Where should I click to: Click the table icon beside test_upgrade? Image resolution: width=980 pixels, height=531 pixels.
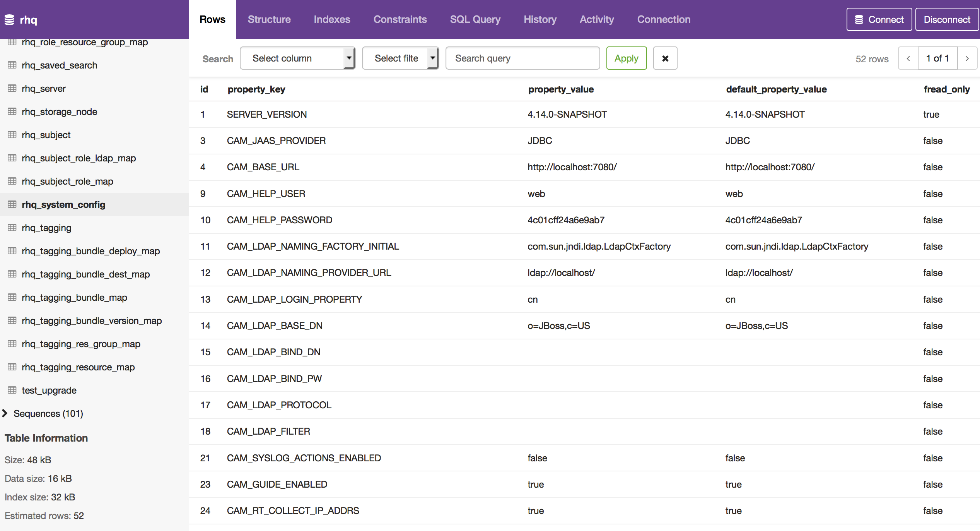(x=12, y=391)
